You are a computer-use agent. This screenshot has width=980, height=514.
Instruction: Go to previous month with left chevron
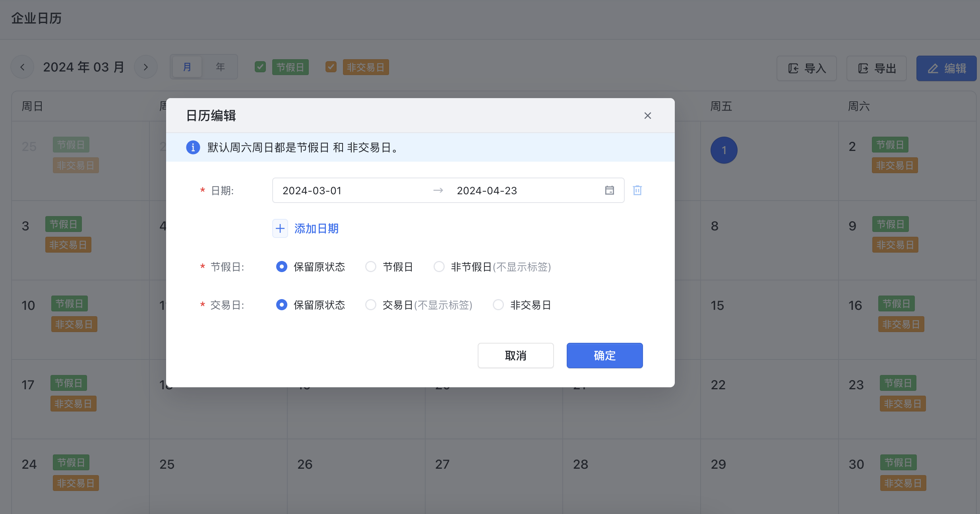click(x=23, y=67)
